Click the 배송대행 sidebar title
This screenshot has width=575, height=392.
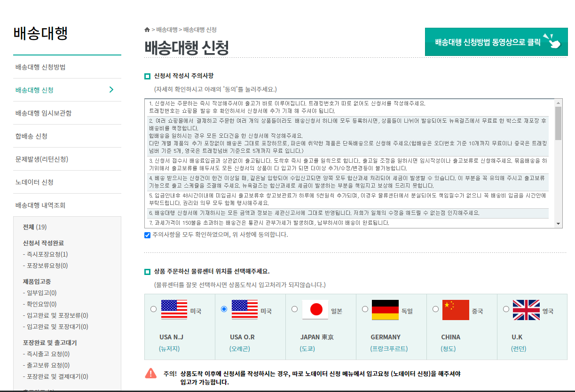41,33
